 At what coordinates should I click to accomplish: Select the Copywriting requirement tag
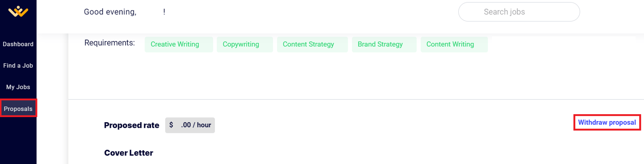(241, 45)
